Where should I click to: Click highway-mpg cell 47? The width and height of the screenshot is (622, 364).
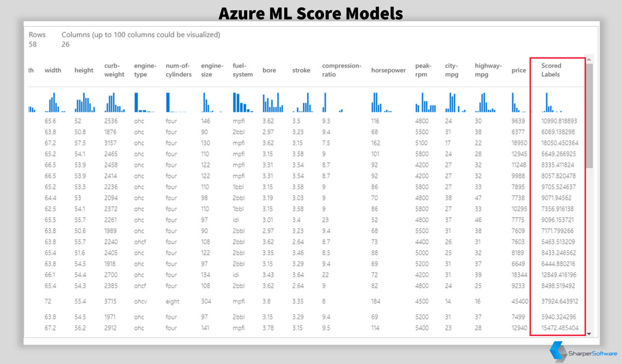click(479, 198)
